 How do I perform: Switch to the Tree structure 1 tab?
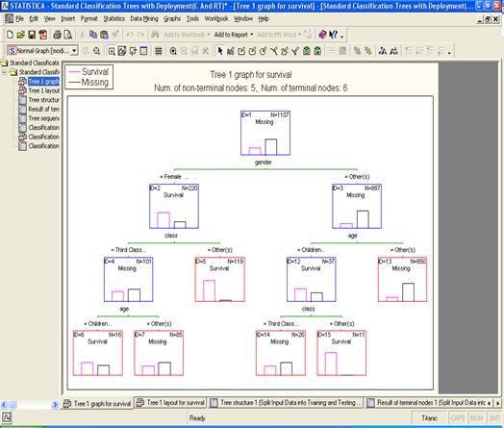(x=285, y=402)
